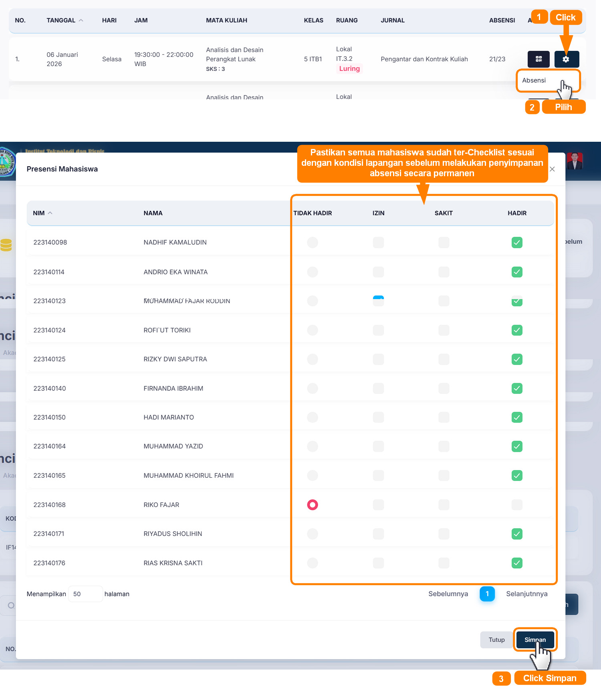Check Izin for ROFI`UT TORIKI

tap(378, 330)
